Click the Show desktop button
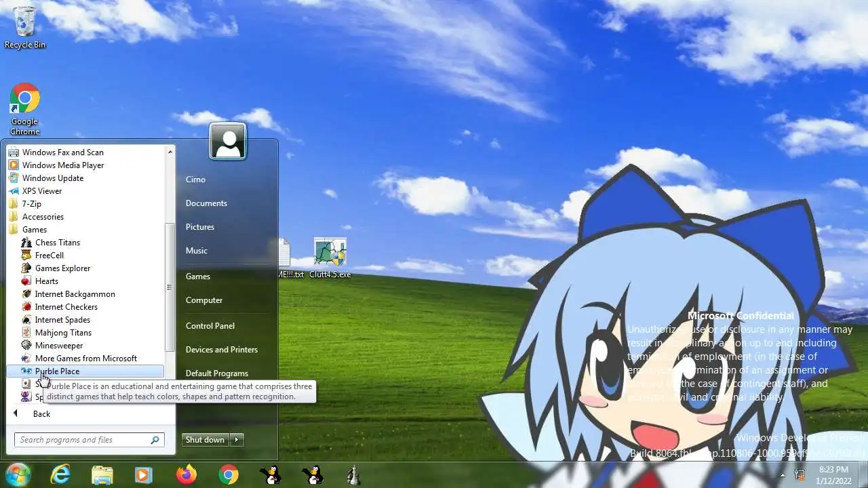Screen dimensions: 868x488 [863, 474]
